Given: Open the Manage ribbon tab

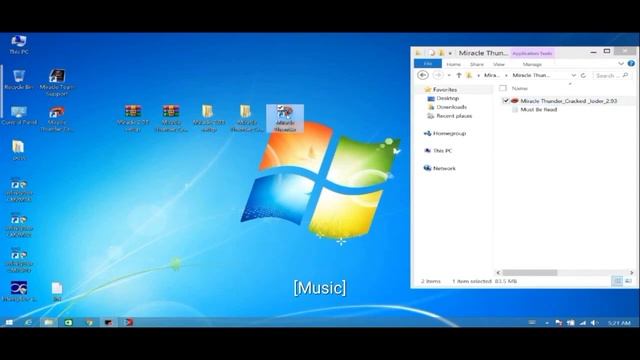Looking at the screenshot, I should tap(532, 64).
